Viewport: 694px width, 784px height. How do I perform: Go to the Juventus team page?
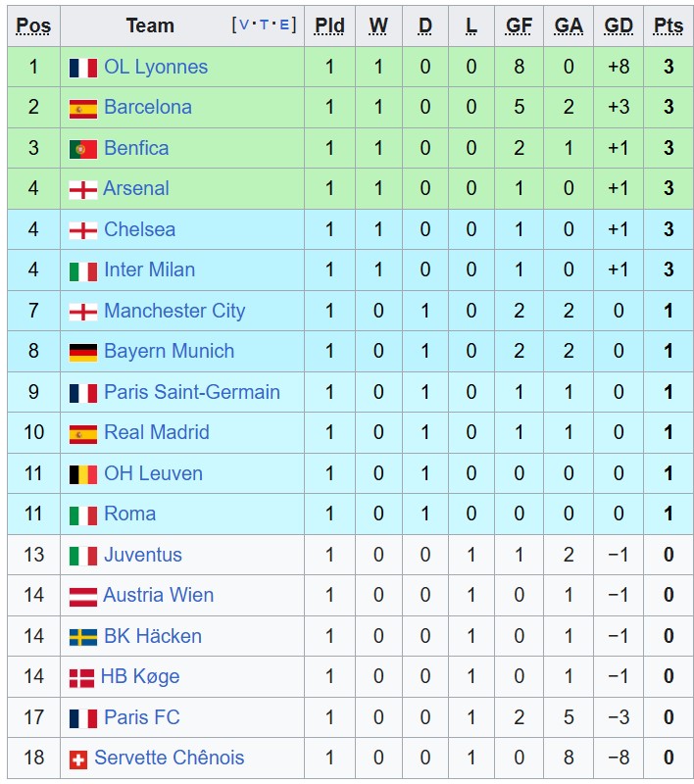coord(143,555)
